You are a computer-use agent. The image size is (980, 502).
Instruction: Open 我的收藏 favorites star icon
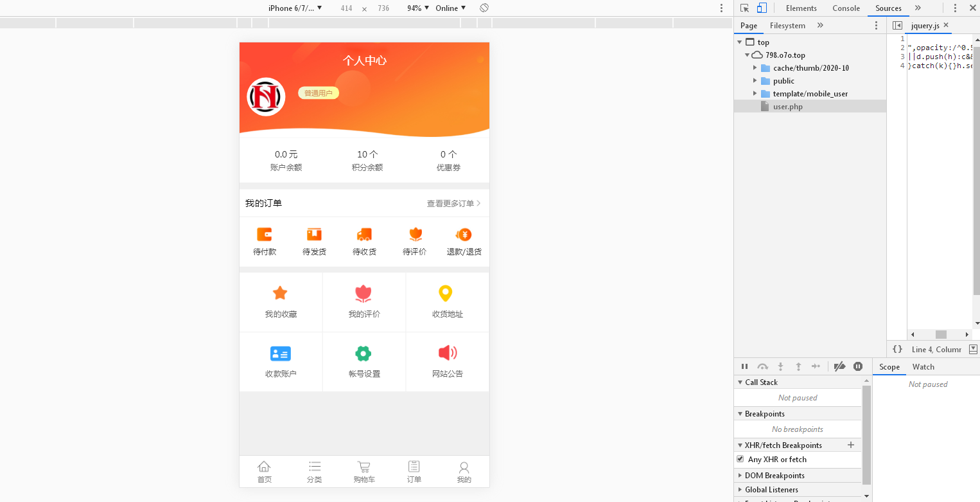click(x=280, y=293)
